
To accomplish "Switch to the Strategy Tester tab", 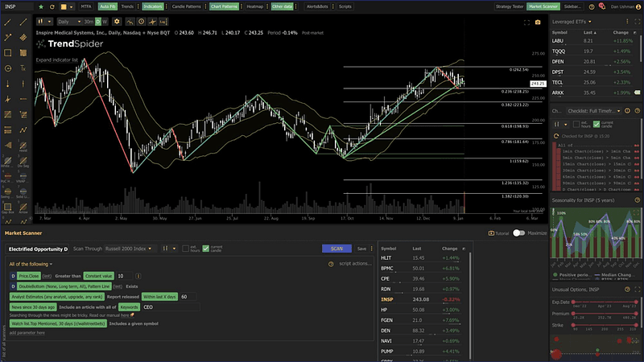I will [x=510, y=6].
